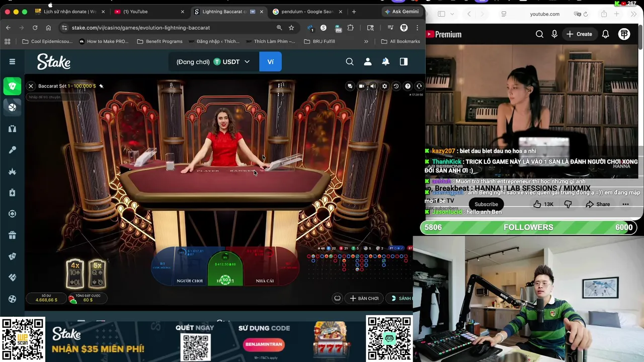Image resolution: width=644 pixels, height=362 pixels.
Task: Open Stake notifications bell
Action: (385, 61)
